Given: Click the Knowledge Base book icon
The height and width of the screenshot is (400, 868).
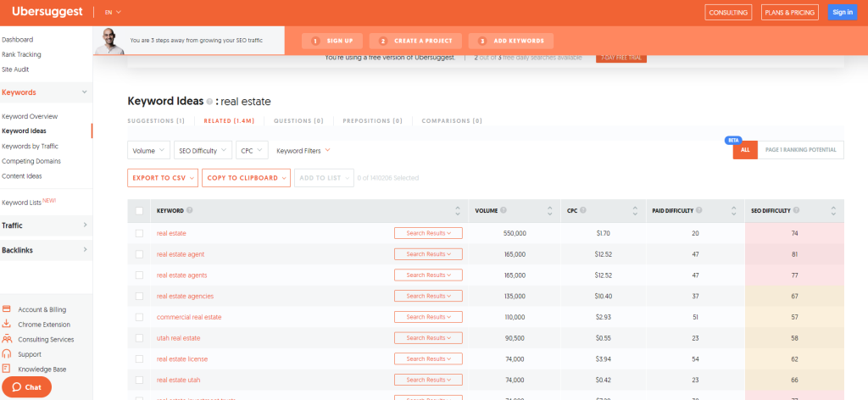Looking at the screenshot, I should coord(7,369).
